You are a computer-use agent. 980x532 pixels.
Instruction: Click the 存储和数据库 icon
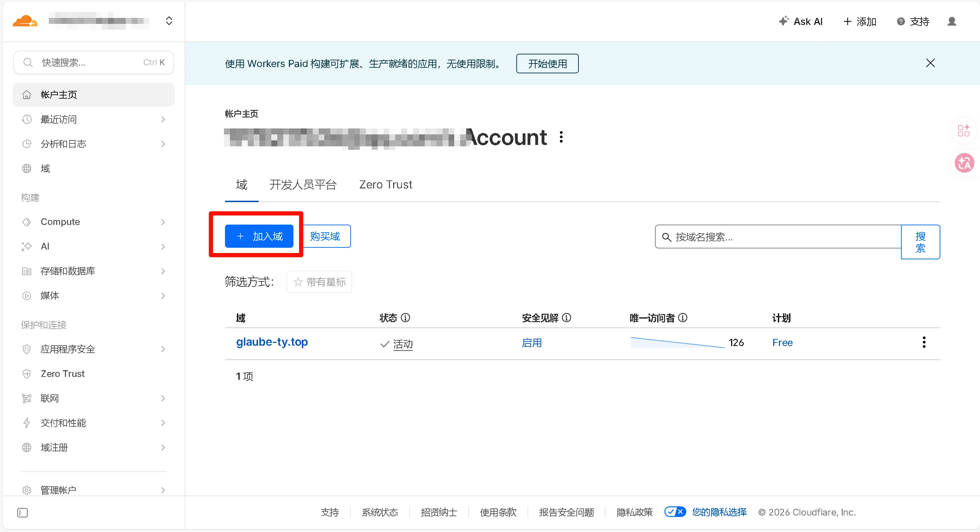[27, 271]
